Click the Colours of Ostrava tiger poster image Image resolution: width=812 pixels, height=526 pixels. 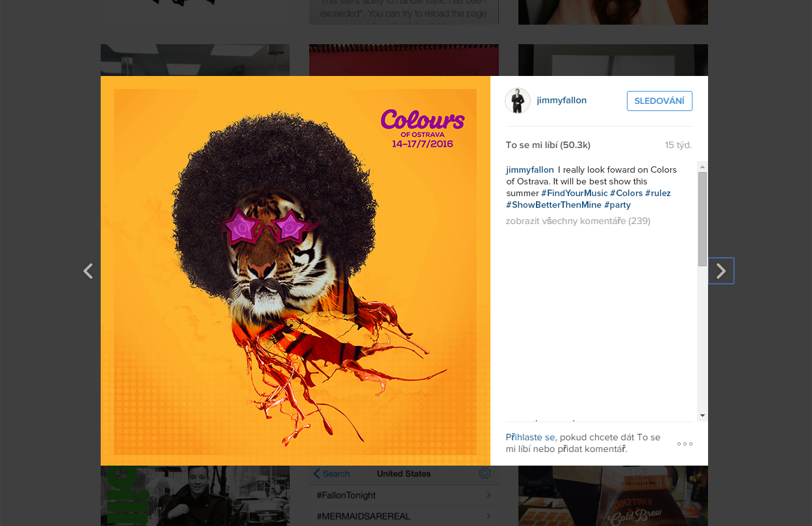click(296, 271)
